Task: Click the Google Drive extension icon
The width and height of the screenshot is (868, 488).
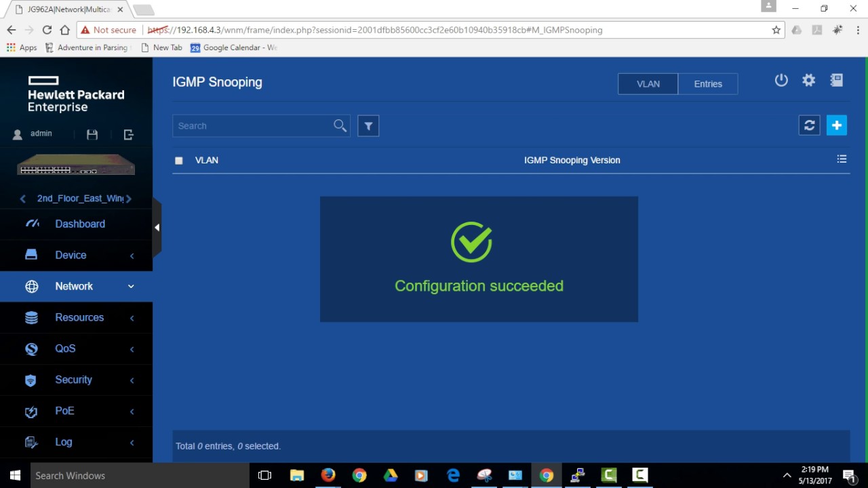Action: click(x=797, y=30)
